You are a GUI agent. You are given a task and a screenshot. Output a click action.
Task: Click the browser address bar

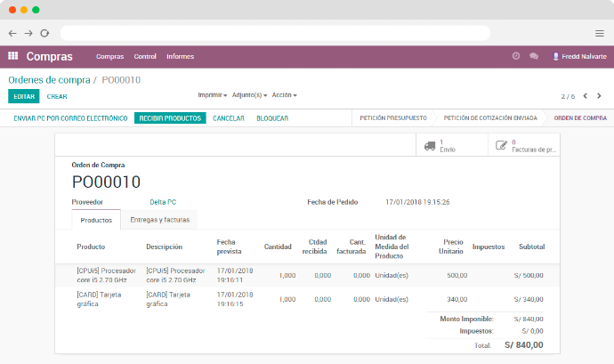click(x=275, y=33)
